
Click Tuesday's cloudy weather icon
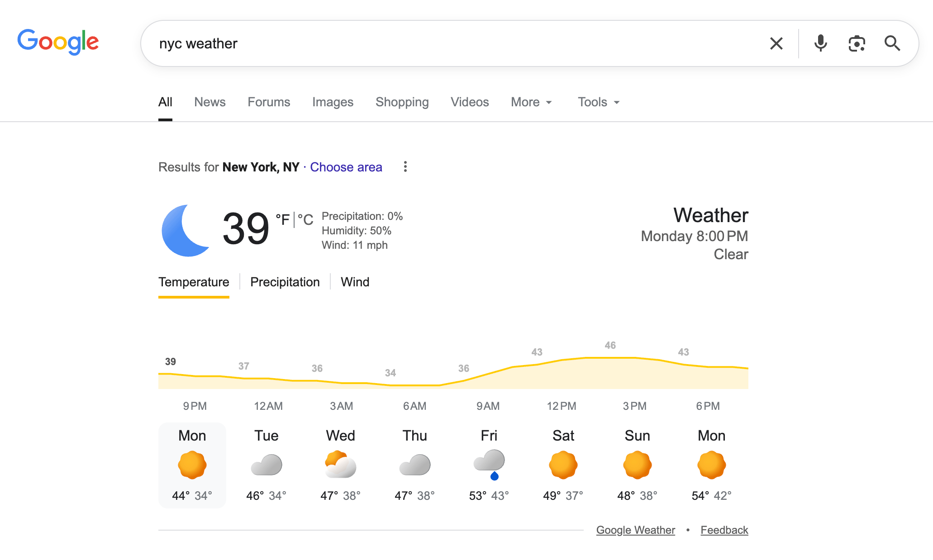tap(267, 464)
